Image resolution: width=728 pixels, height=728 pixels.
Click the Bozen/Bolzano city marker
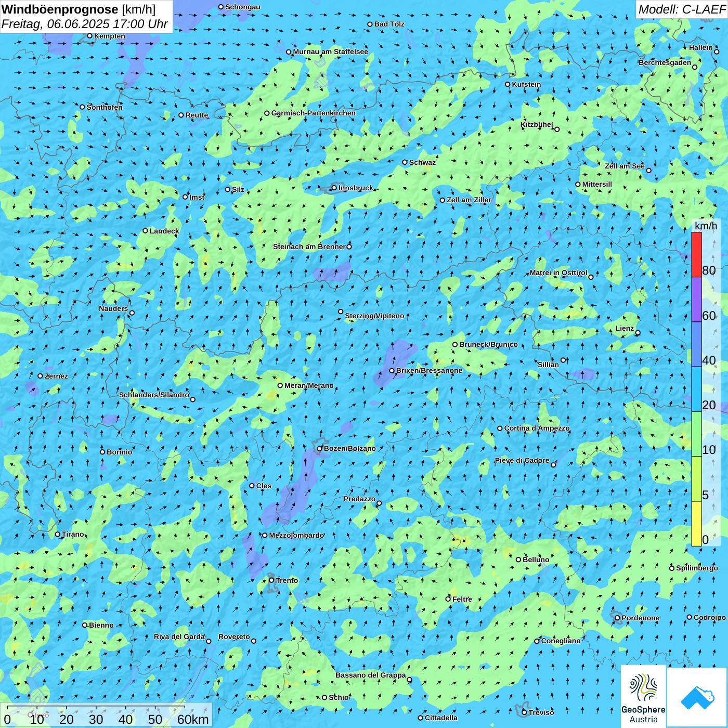pos(320,448)
